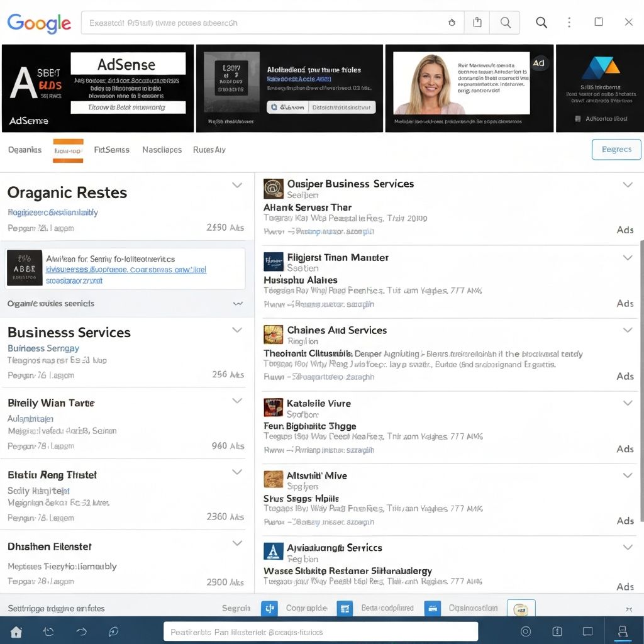
Task: Open the three-dot vertical menu at top
Action: [x=569, y=23]
